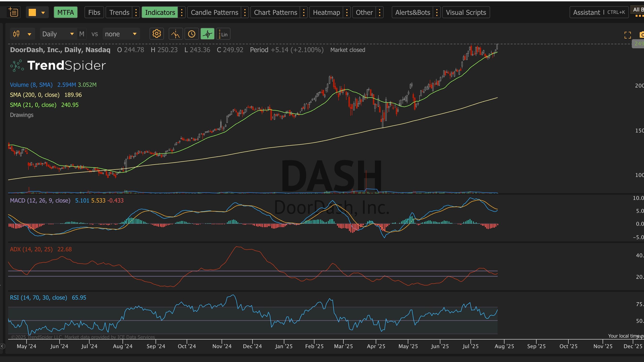Click the SMA (200, 0, close) legend label
The height and width of the screenshot is (362, 644).
(35, 95)
